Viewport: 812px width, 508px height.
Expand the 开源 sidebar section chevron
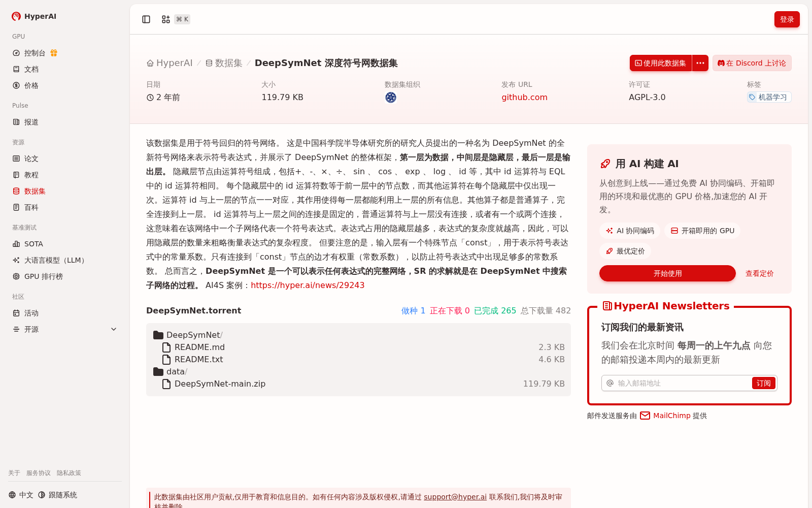point(114,329)
